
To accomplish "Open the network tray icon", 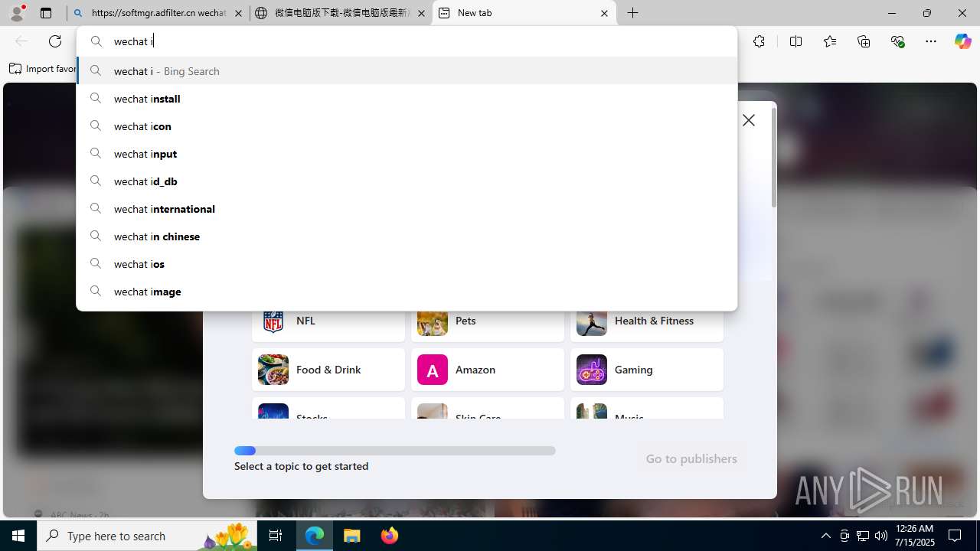I will pyautogui.click(x=863, y=536).
